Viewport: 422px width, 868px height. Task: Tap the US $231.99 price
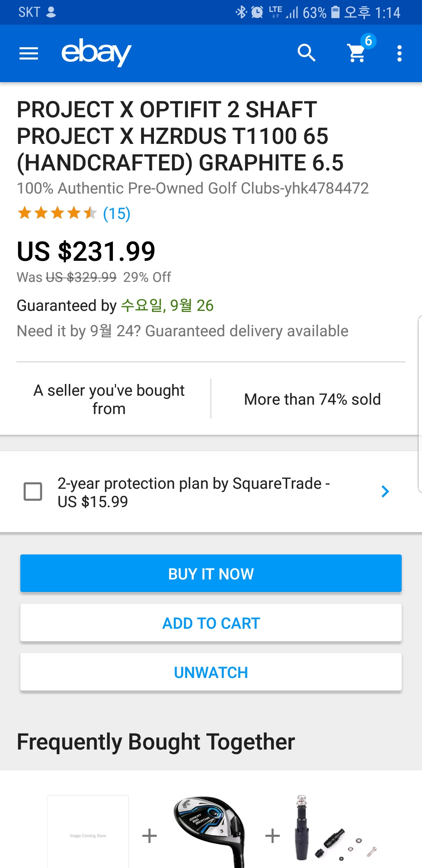pyautogui.click(x=86, y=251)
